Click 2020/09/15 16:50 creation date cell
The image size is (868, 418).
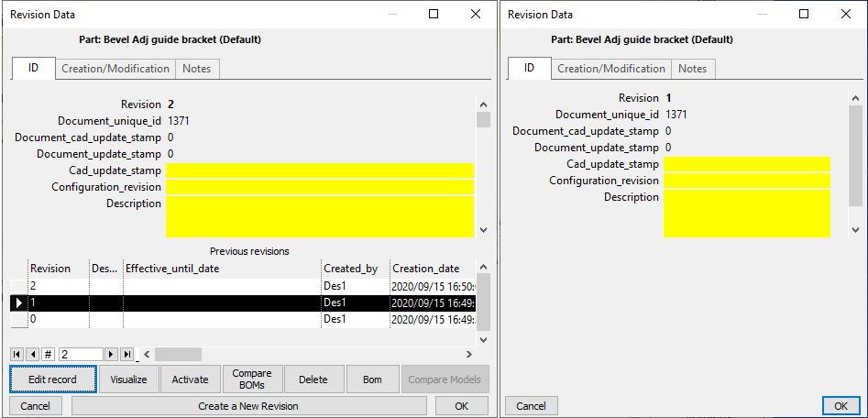coord(433,287)
